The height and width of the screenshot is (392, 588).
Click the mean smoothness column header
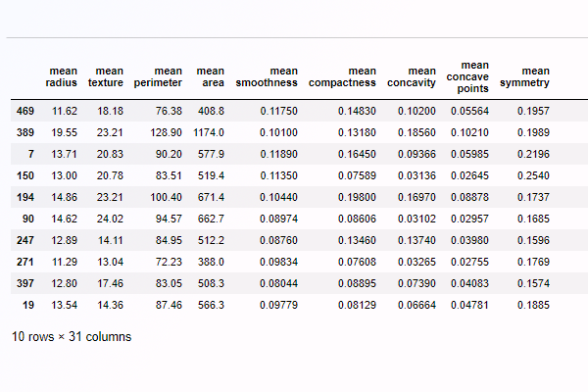pyautogui.click(x=267, y=76)
